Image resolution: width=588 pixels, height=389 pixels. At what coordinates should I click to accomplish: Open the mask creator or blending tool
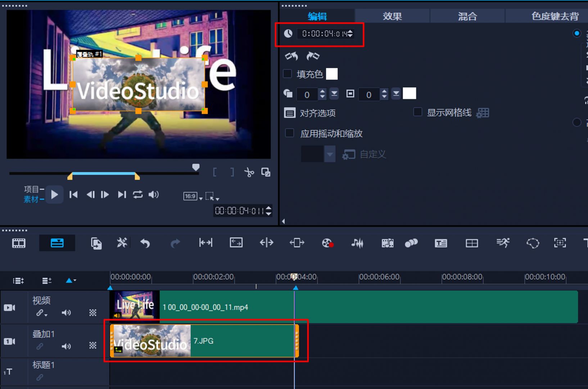point(411,243)
